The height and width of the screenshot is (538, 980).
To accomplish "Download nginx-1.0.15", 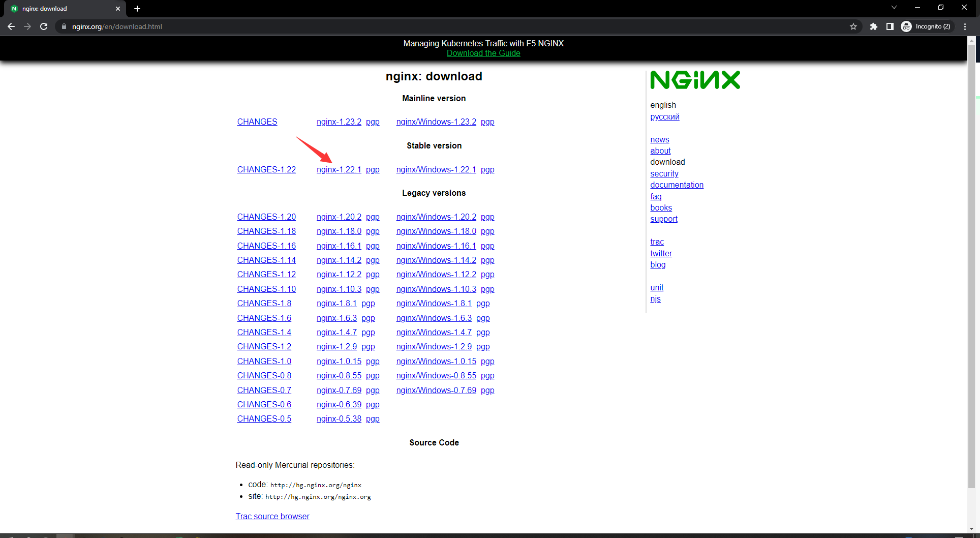I will point(339,361).
